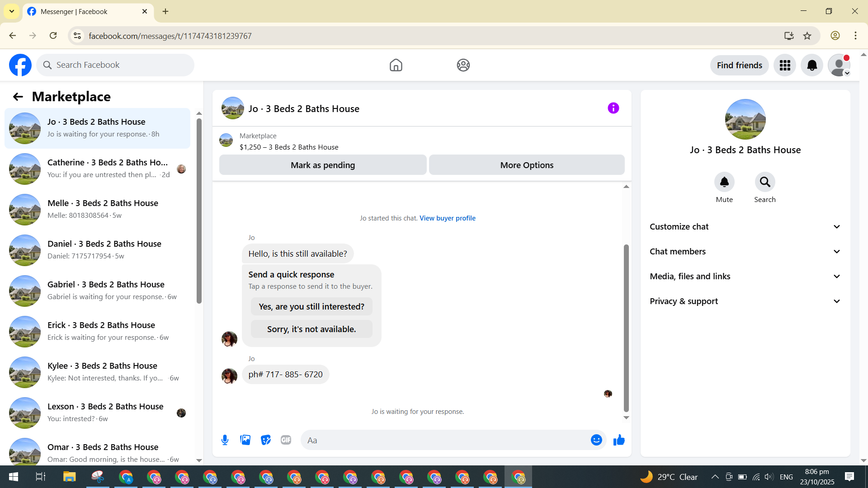Mute this chat's notifications

pyautogui.click(x=724, y=182)
